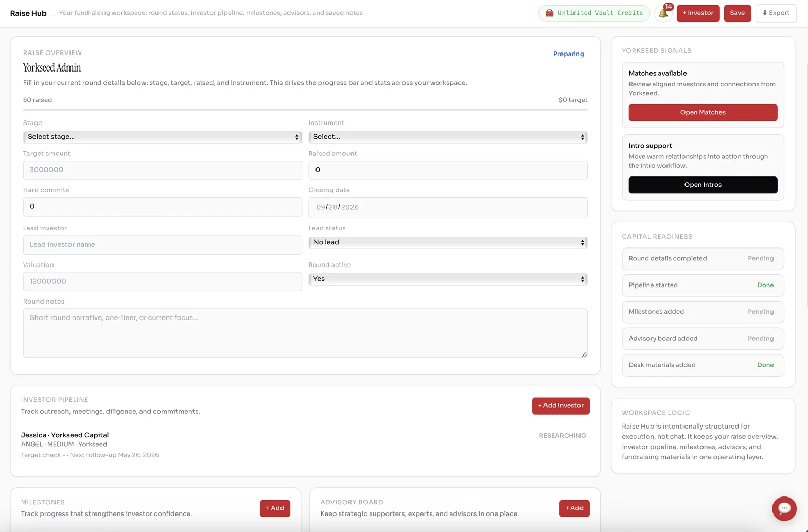This screenshot has height=532, width=808.
Task: Click the $0 target label
Action: 573,100
